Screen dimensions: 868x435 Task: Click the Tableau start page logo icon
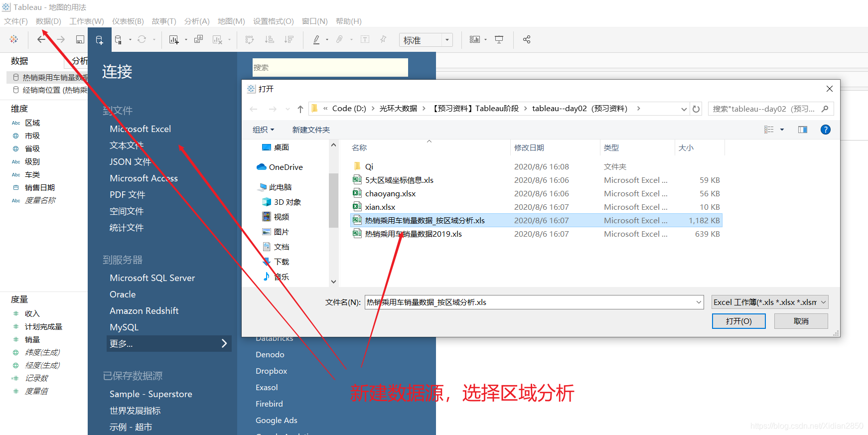coord(14,39)
